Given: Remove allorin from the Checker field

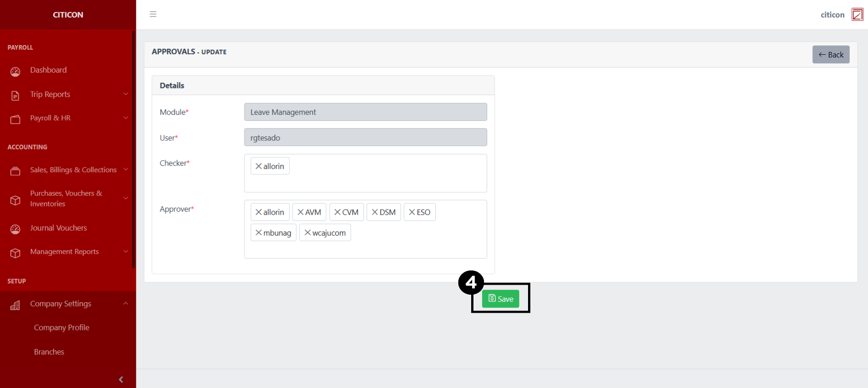Looking at the screenshot, I should click(259, 166).
